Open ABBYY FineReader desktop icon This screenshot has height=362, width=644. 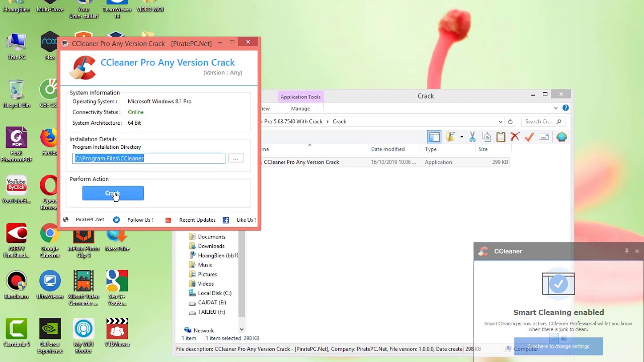point(16,240)
